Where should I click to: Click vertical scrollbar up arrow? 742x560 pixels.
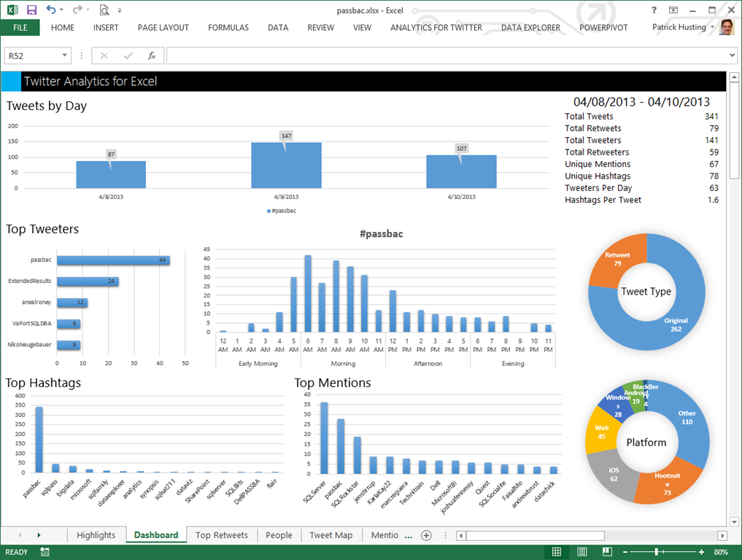click(x=734, y=77)
